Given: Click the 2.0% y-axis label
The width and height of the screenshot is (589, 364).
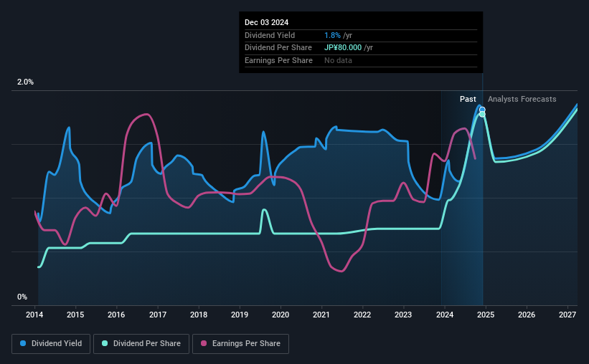Looking at the screenshot, I should click(x=25, y=82).
